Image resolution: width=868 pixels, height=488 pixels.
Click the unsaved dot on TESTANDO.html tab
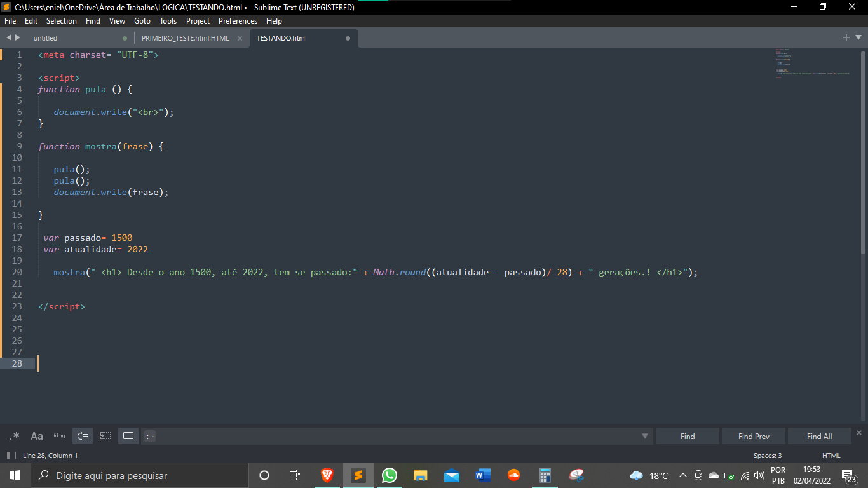click(348, 38)
